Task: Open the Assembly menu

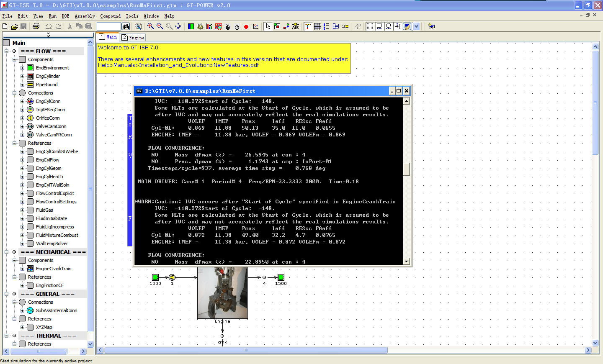Action: (85, 16)
